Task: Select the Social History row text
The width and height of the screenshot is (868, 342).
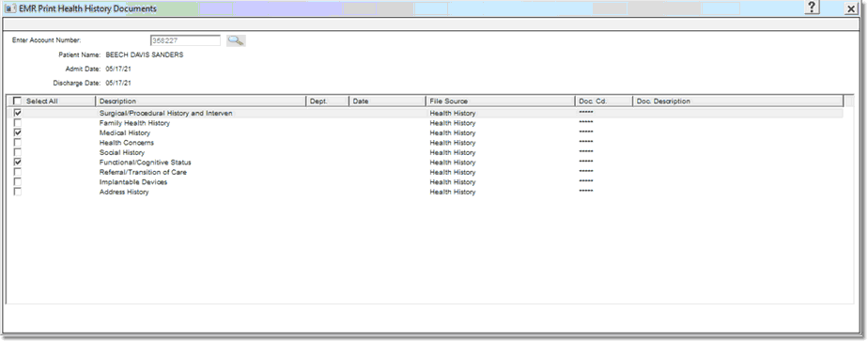Action: (122, 153)
